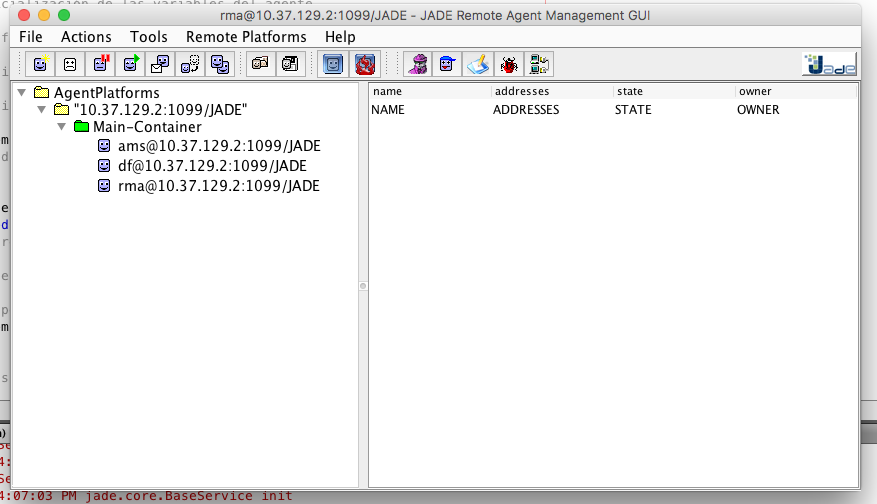The image size is (877, 504).
Task: Collapse the "10.37.129.2:1099/JADE" platform node
Action: [42, 110]
